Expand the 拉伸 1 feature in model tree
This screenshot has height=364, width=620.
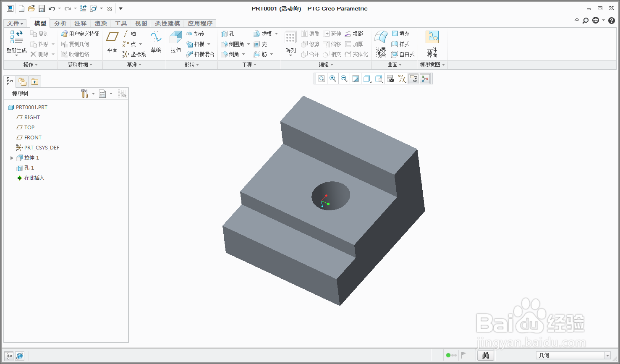[x=12, y=158]
